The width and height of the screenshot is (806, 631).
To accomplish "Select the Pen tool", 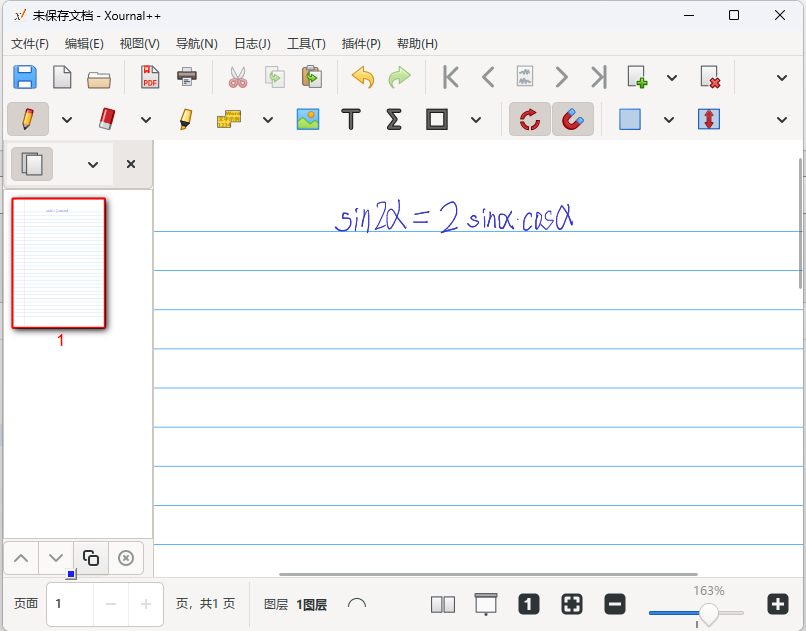I will click(27, 119).
